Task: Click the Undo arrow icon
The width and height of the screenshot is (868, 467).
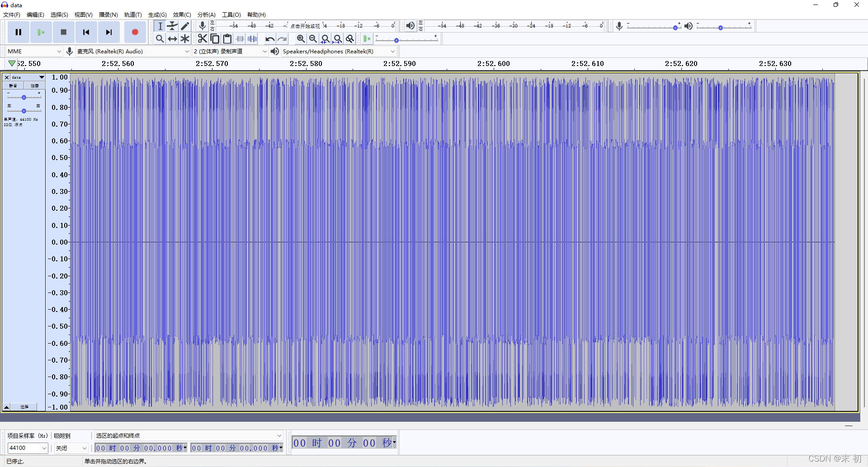Action: tap(269, 39)
